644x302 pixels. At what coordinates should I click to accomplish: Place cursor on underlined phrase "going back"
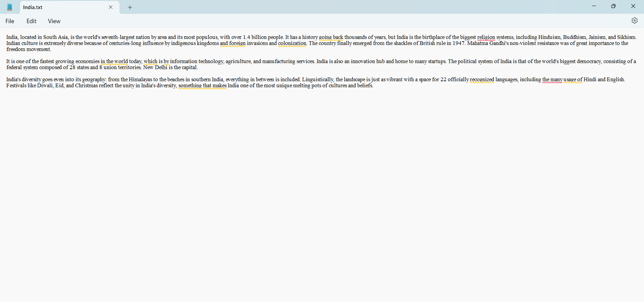tap(331, 37)
